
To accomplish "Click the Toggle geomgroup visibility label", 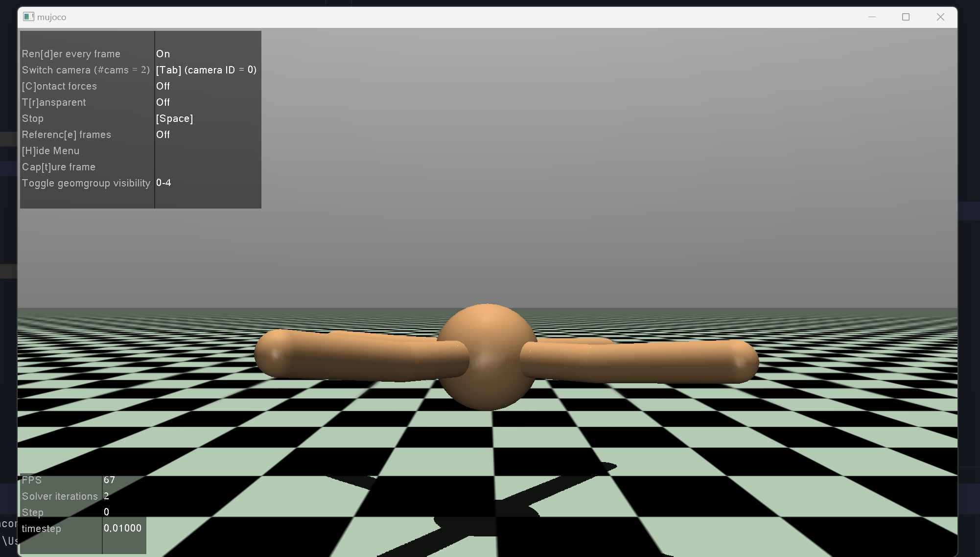I will pyautogui.click(x=86, y=183).
